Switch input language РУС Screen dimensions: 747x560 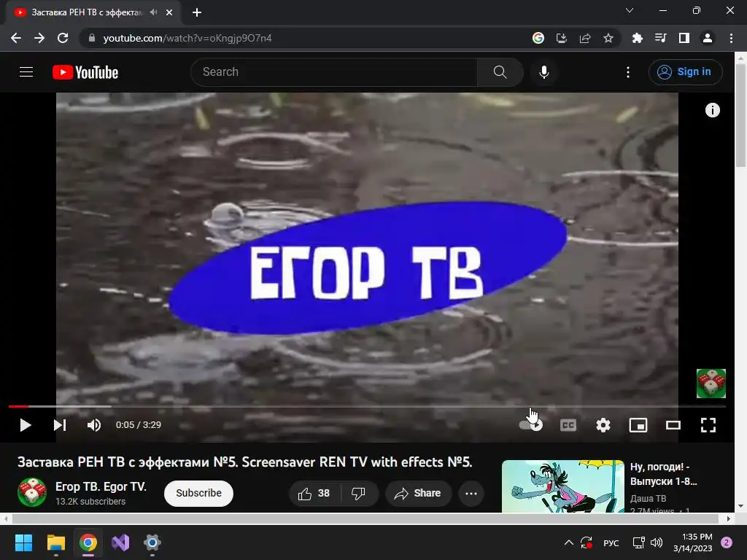tap(611, 542)
